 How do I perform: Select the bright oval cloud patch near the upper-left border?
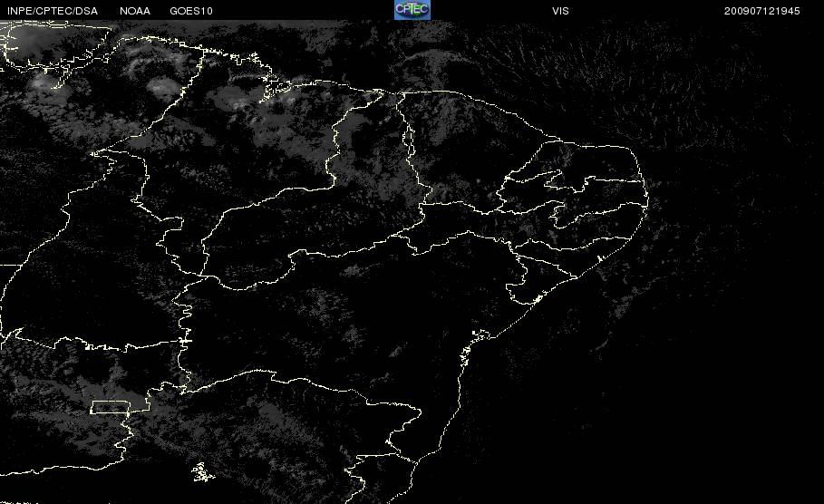coord(162,86)
